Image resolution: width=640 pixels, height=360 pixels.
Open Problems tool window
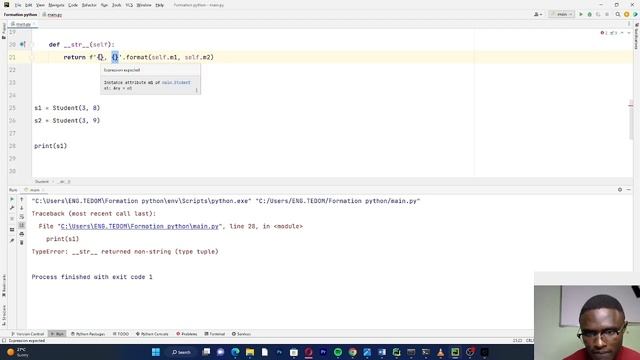tap(187, 334)
